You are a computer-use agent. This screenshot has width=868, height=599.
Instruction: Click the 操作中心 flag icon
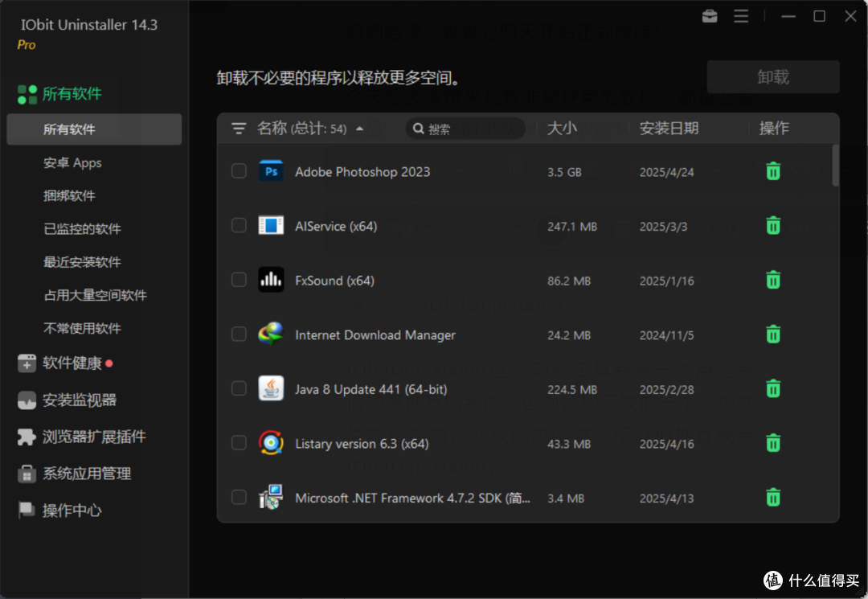tap(27, 510)
